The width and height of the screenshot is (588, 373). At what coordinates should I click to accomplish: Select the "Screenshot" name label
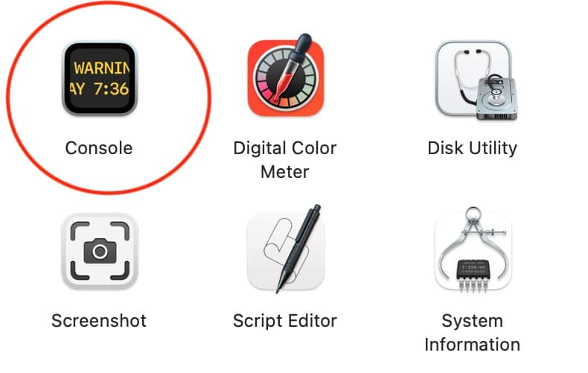pyautogui.click(x=99, y=321)
